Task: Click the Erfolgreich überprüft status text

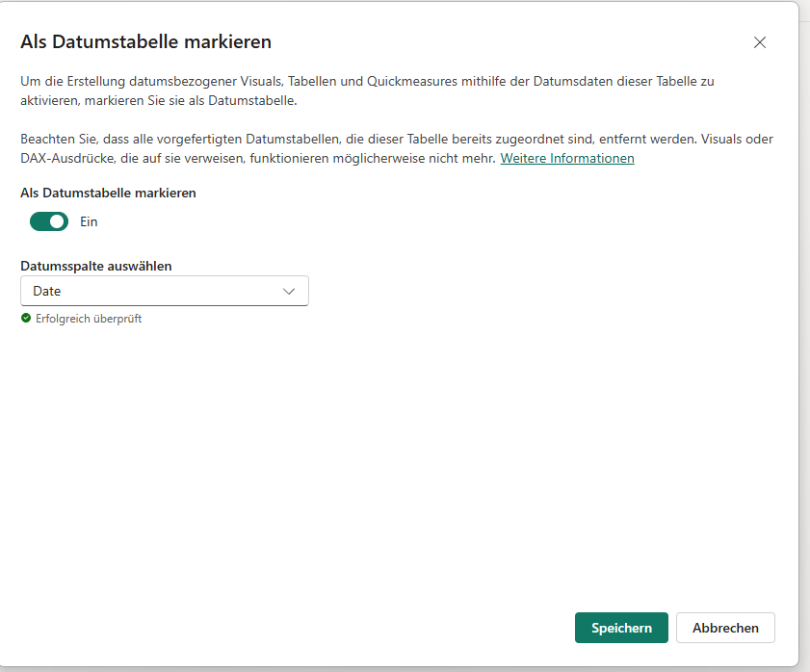Action: pos(89,319)
